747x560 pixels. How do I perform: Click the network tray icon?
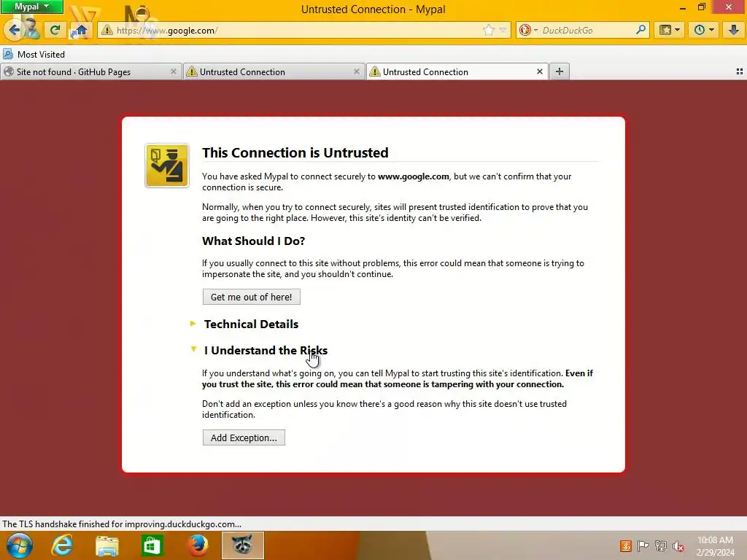[661, 546]
